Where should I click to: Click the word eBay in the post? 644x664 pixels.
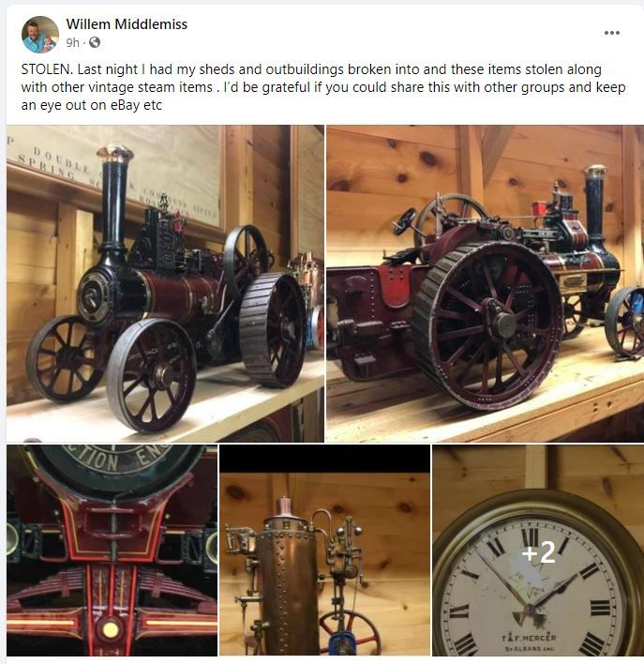pyautogui.click(x=125, y=105)
